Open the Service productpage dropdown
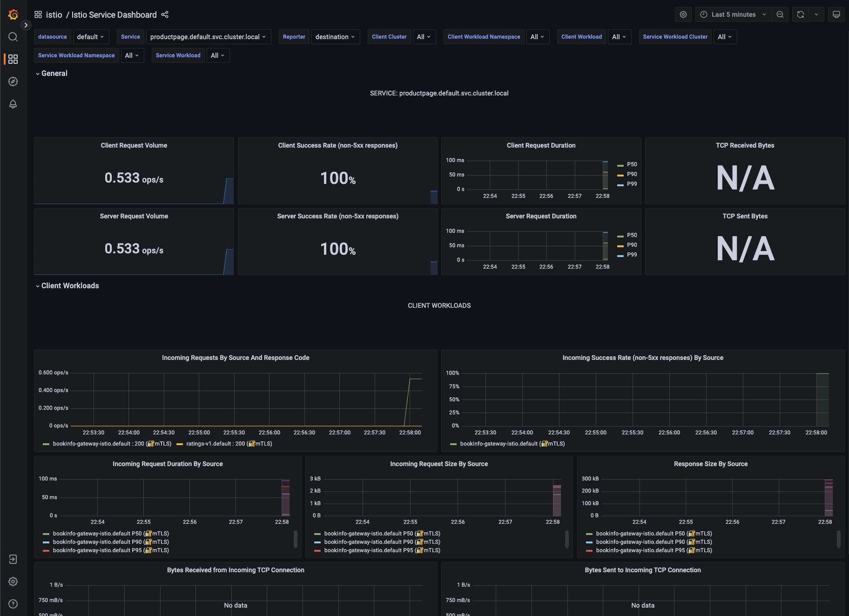849x616 pixels. [x=208, y=37]
